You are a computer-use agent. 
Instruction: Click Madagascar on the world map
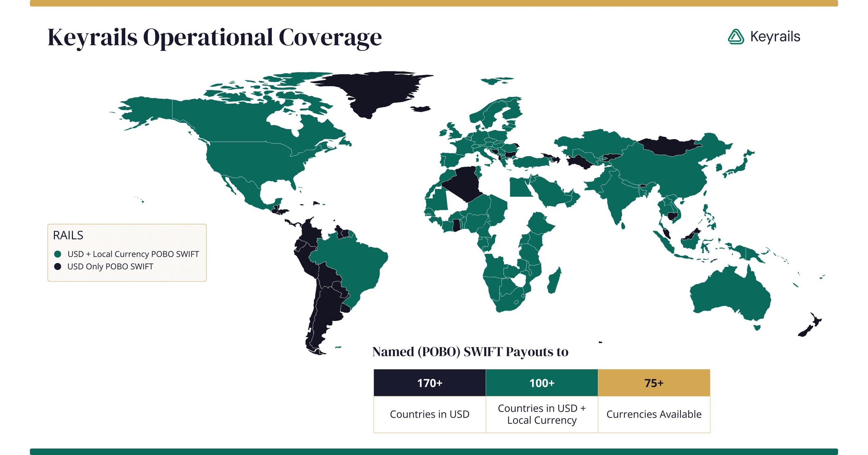coord(554,280)
